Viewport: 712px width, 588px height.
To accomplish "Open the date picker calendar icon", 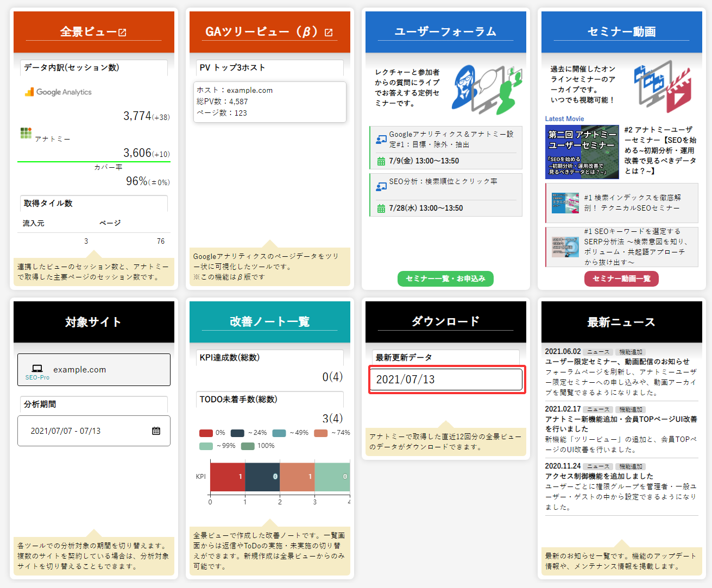I will (156, 431).
